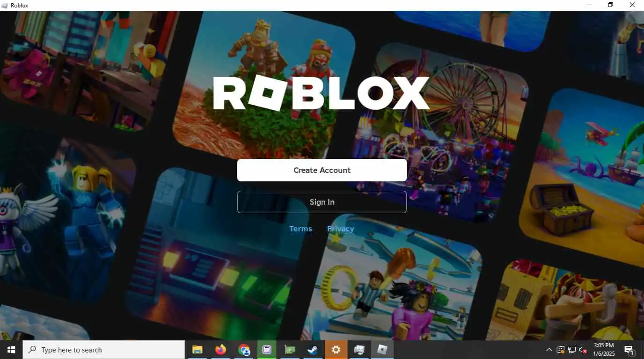Open the orange gear app on taskbar
The height and width of the screenshot is (359, 644).
[336, 350]
